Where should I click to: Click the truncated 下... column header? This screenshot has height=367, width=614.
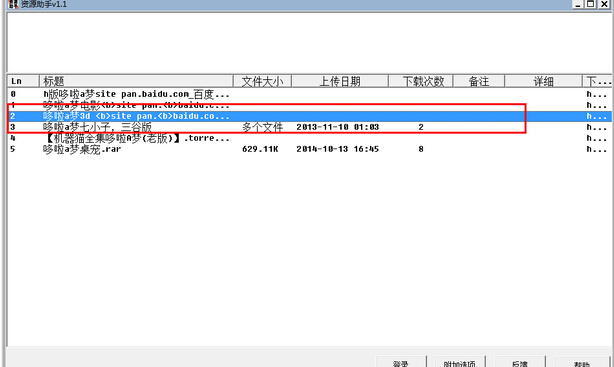[597, 81]
